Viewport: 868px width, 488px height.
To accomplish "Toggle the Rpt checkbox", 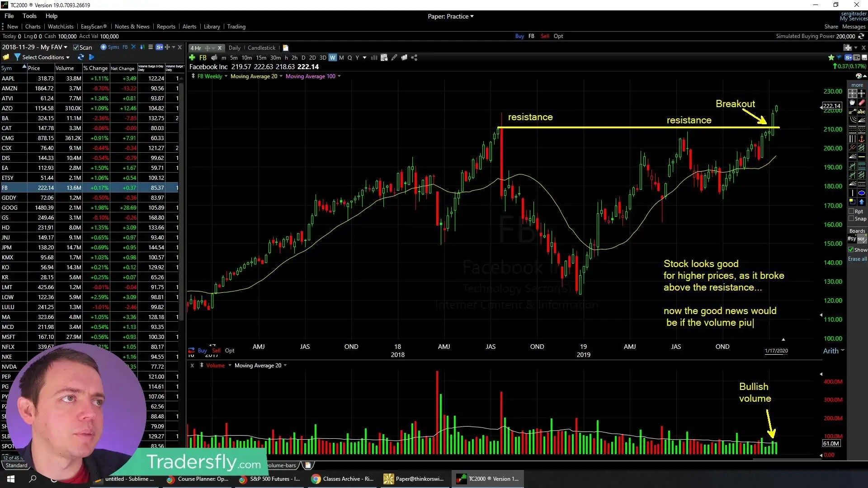I will tap(852, 211).
